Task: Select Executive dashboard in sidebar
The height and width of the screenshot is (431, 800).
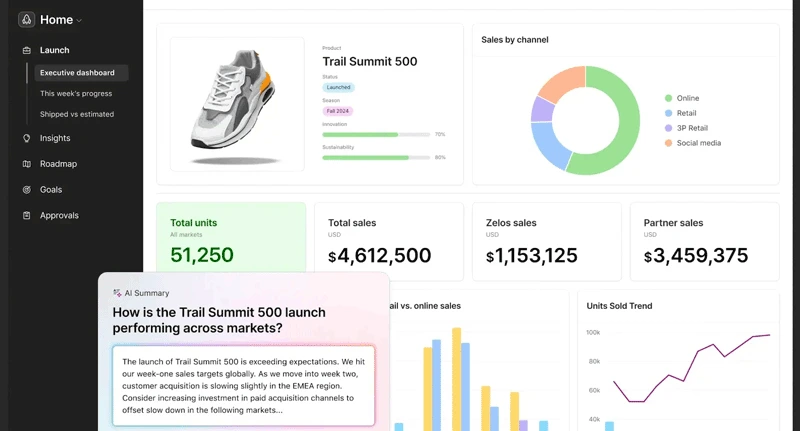Action: point(81,72)
